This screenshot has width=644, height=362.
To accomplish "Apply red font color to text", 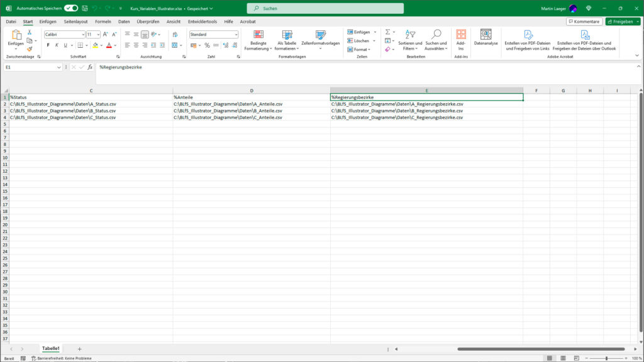I will (x=109, y=45).
